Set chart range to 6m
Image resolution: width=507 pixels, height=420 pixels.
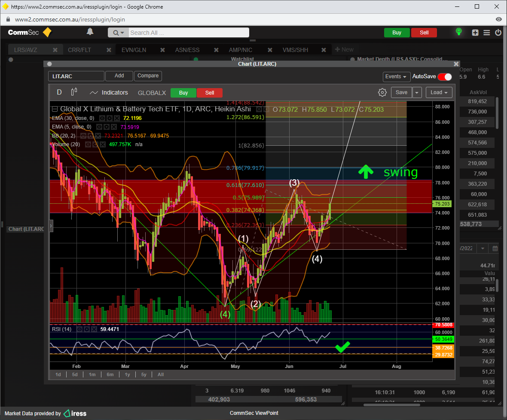click(110, 374)
